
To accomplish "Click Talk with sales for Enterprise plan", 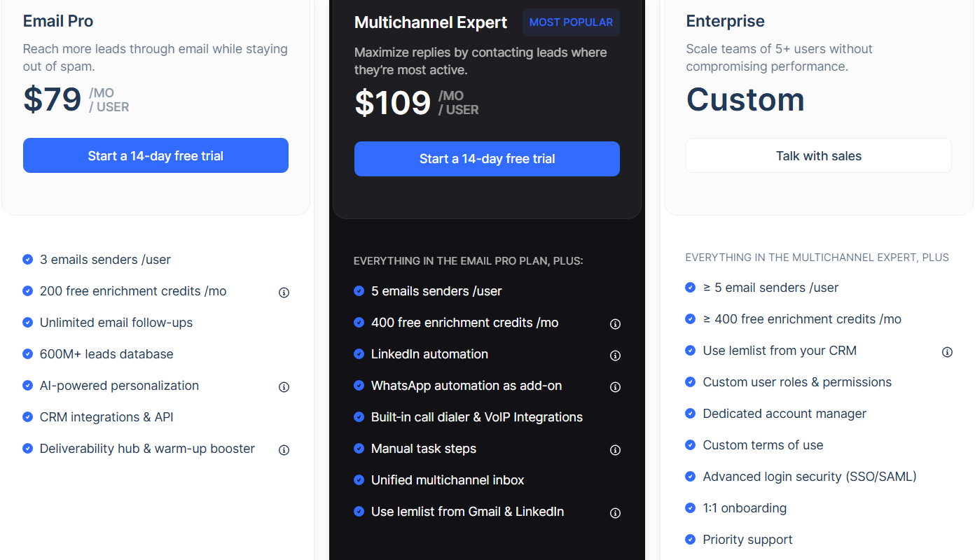I will (818, 155).
